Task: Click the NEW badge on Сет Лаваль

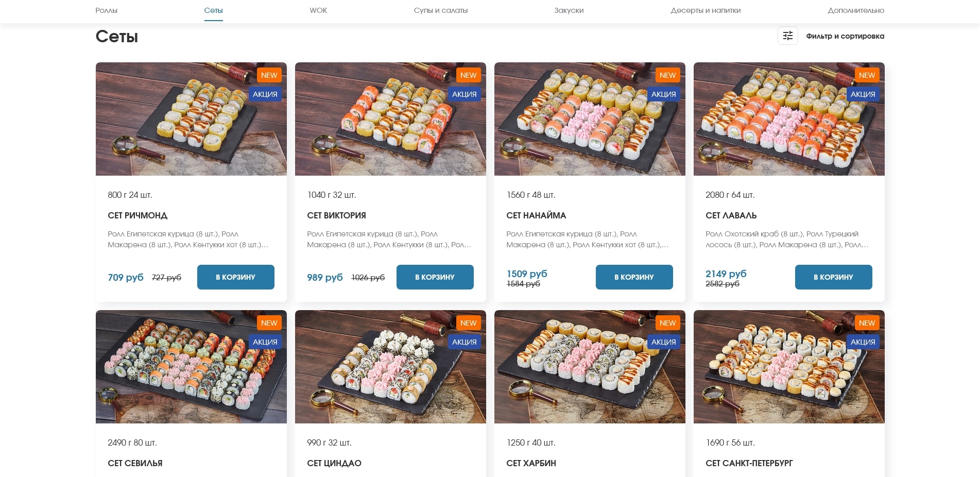Action: click(867, 75)
